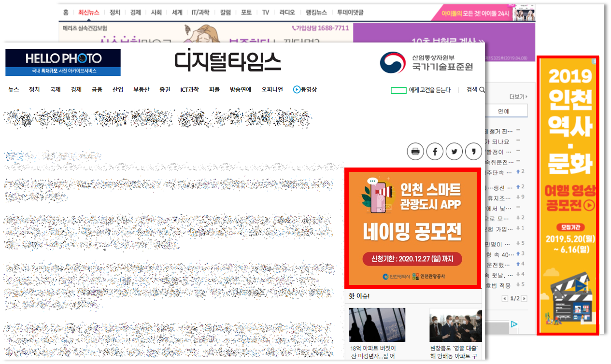The image size is (611, 364).
Task: Open 변창흠도 '영끌 대출' article thumbnail
Action: tap(456, 325)
